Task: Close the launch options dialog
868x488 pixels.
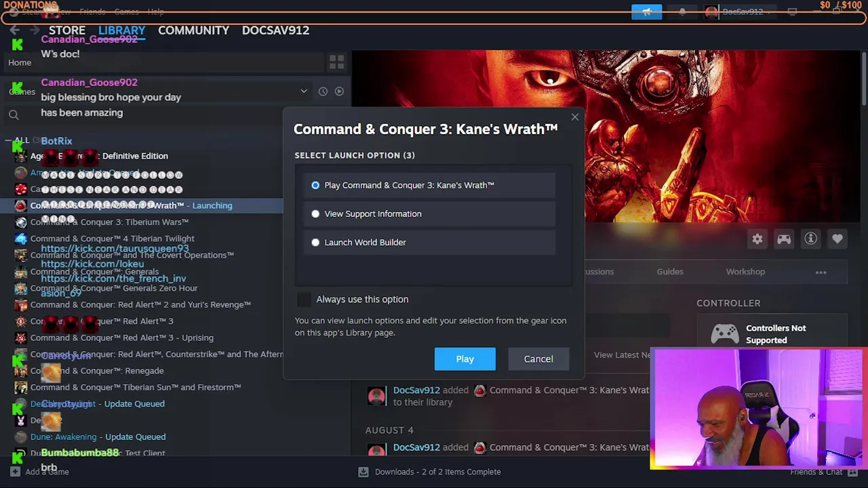Action: (x=575, y=117)
